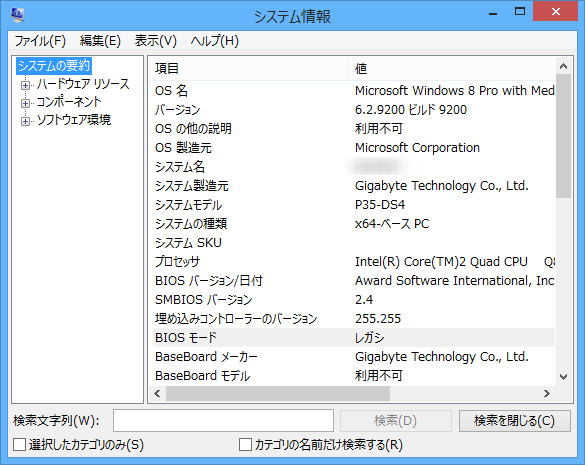Open the 編集(E) menu
The height and width of the screenshot is (465, 585).
[x=100, y=41]
